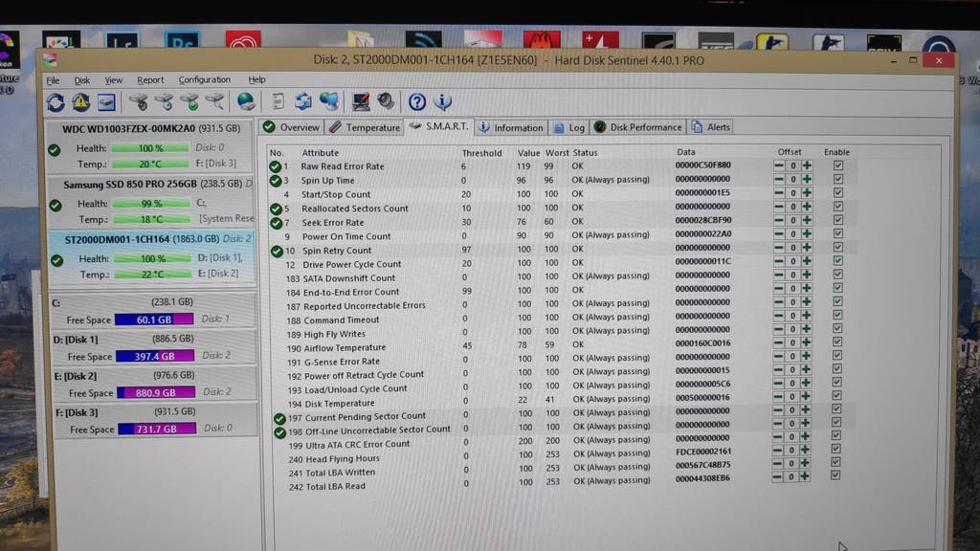
Task: Open the Report menu
Action: point(150,80)
